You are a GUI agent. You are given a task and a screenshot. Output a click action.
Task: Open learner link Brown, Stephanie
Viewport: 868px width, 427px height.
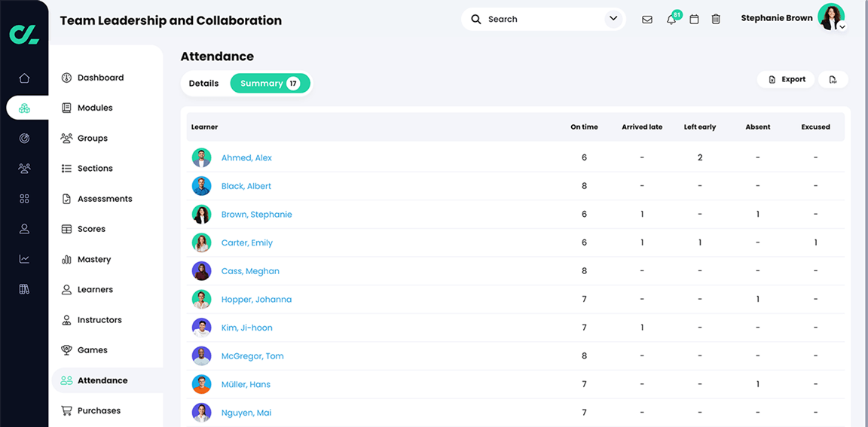coord(256,215)
